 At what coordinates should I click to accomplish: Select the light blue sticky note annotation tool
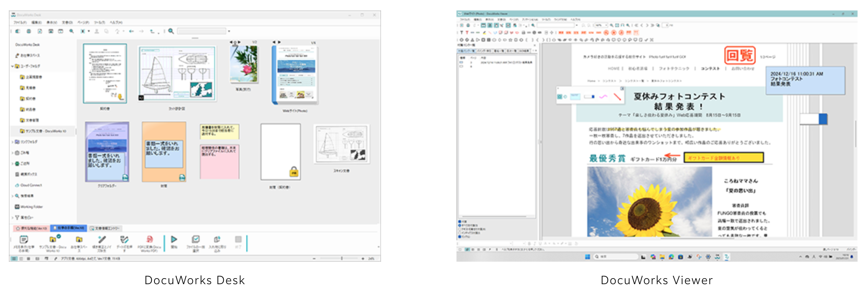click(575, 97)
